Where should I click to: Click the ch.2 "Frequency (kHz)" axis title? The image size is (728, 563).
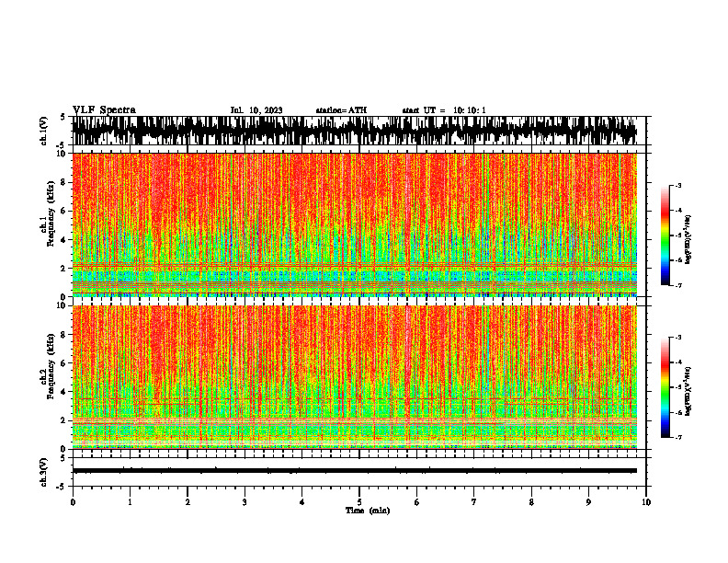tap(51, 366)
